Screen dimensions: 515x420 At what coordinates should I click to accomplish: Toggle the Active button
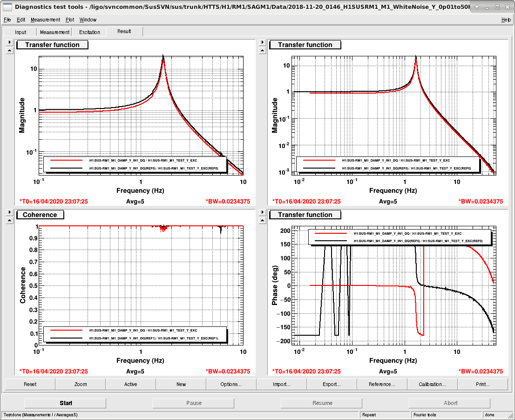pyautogui.click(x=130, y=384)
